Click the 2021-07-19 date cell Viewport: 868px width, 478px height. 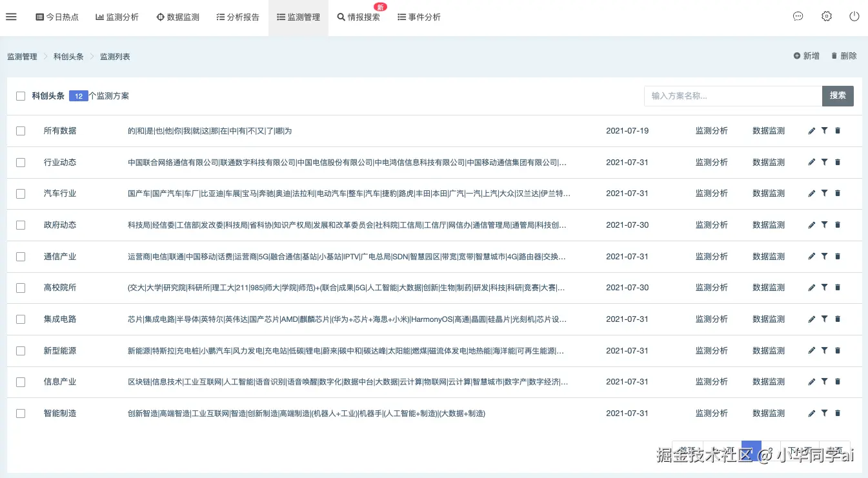click(x=627, y=131)
